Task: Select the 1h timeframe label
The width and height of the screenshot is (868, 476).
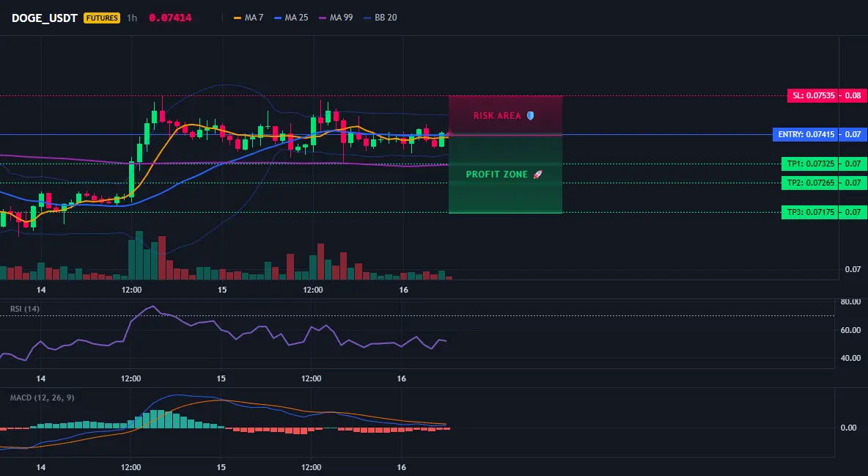Action: 132,18
